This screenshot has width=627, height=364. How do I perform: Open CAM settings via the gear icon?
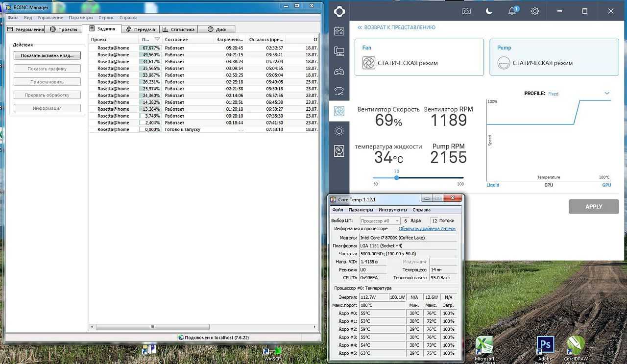[x=535, y=11]
